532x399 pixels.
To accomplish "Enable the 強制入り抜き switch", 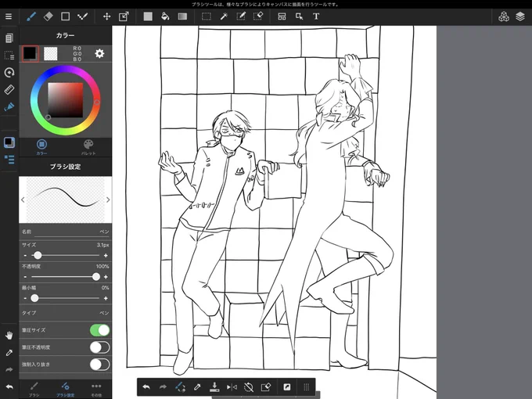I will click(100, 365).
